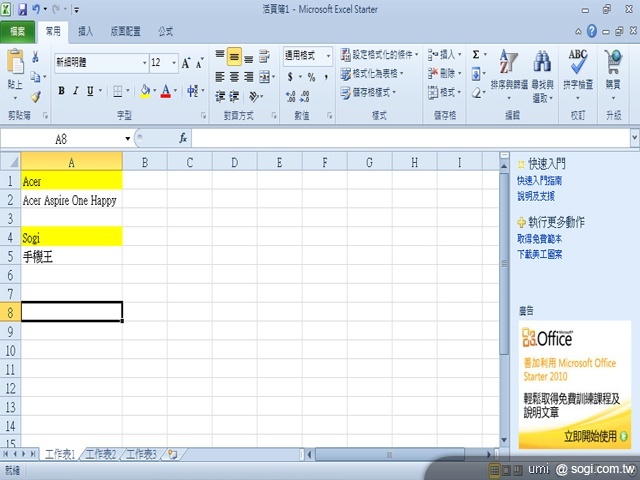This screenshot has height=480, width=640.
Task: Click the increase indent icon
Action: coord(234,97)
